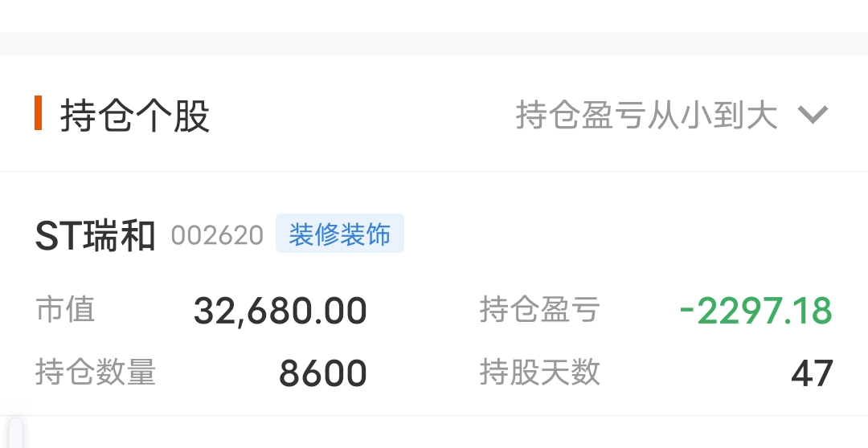Select the market value 32,680.00

click(x=280, y=310)
